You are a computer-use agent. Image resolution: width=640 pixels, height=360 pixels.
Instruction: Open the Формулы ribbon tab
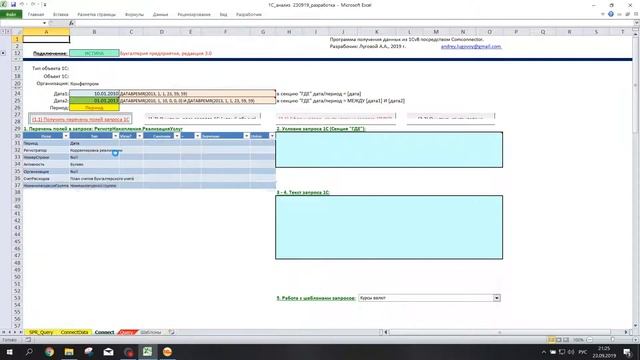(x=134, y=14)
